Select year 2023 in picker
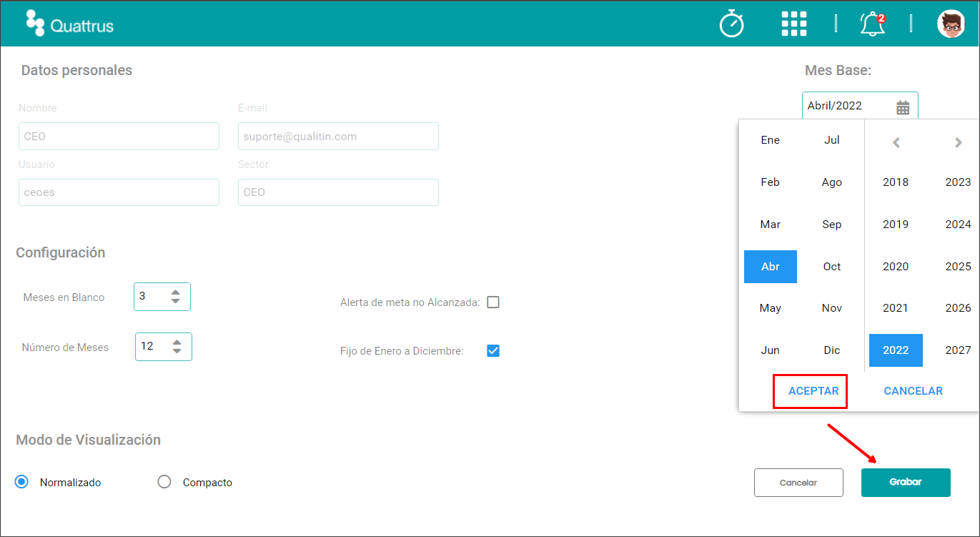 pyautogui.click(x=958, y=182)
